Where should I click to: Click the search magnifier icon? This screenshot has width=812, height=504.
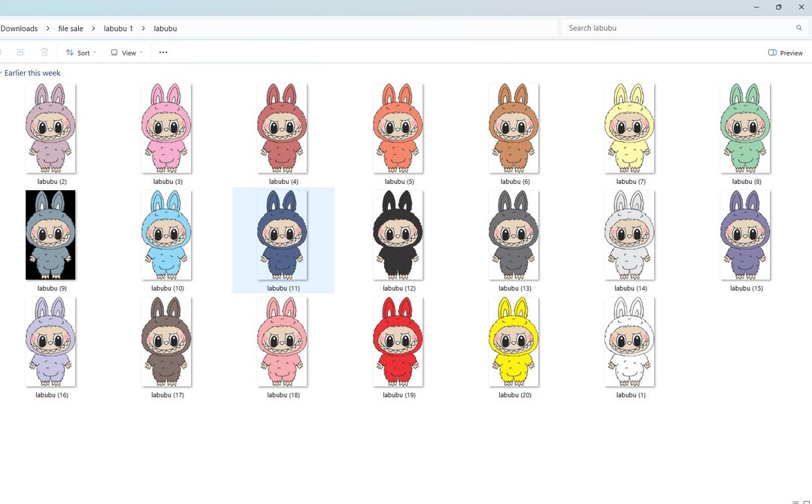pyautogui.click(x=798, y=28)
